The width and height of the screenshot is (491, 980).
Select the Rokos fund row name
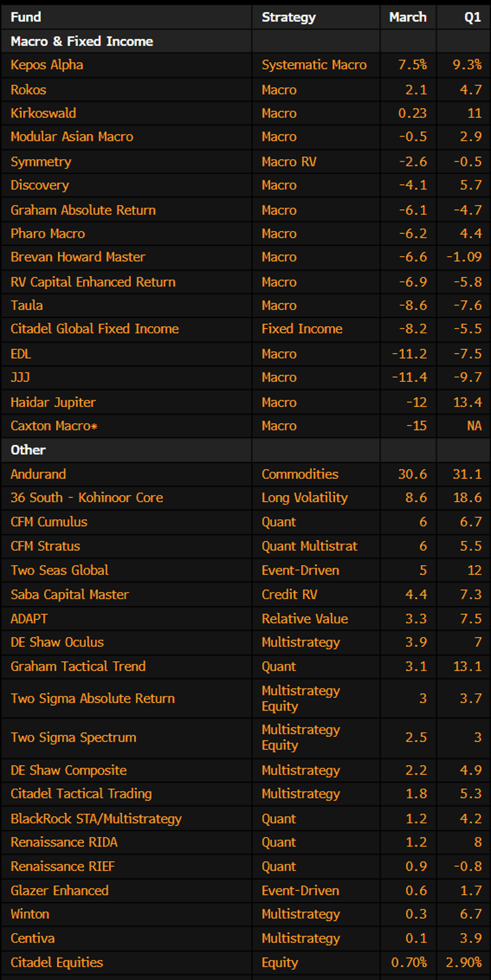(28, 90)
